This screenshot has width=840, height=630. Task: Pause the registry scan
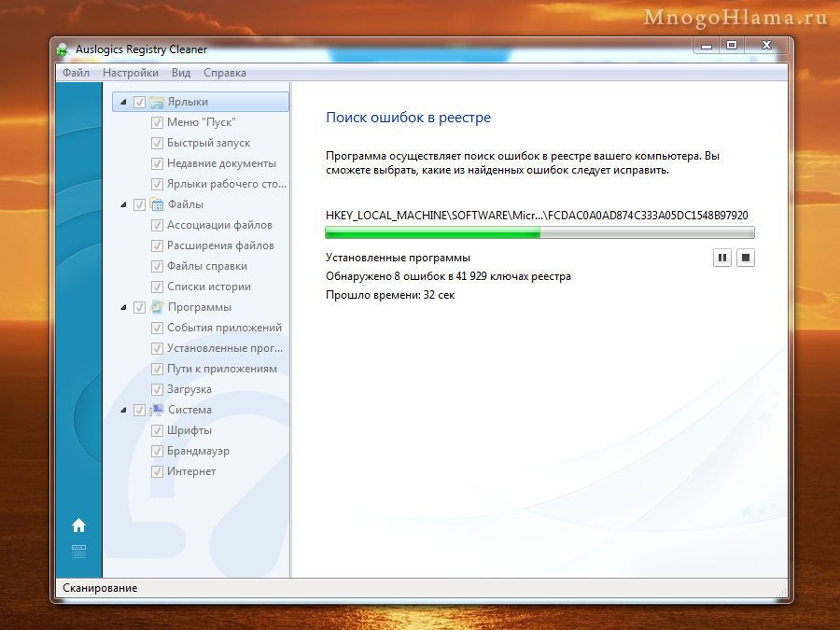point(721,258)
